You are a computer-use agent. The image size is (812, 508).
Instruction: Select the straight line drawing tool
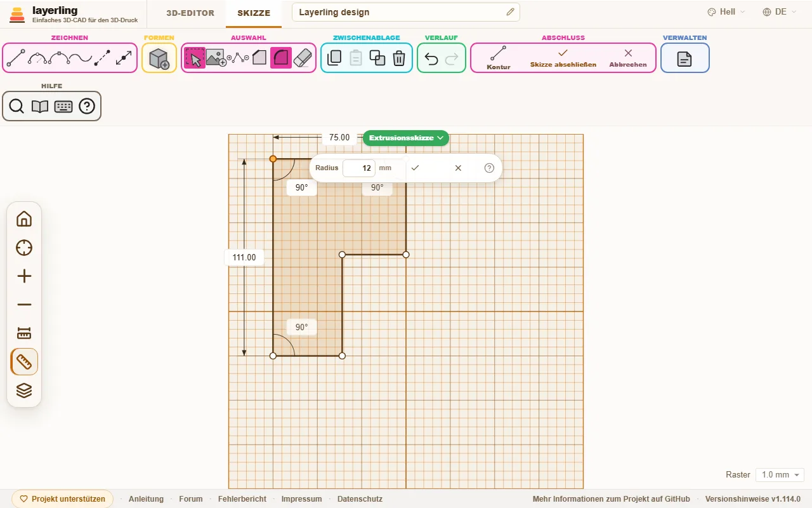[x=16, y=58]
